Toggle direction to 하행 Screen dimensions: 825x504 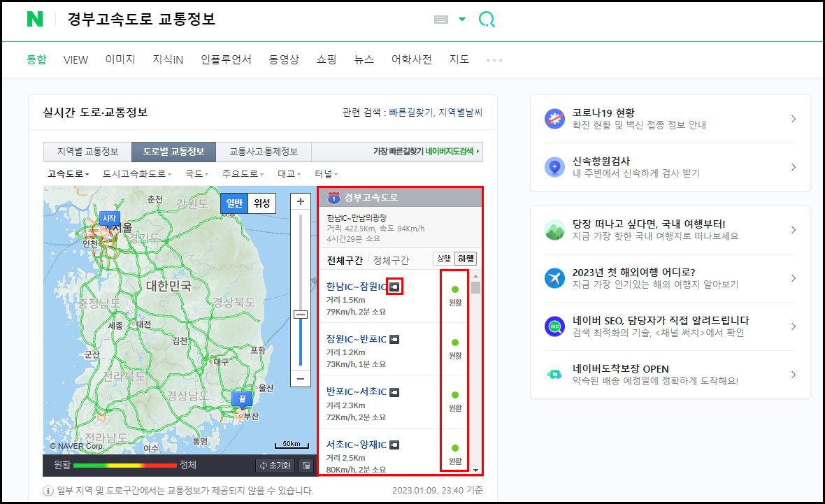click(466, 259)
